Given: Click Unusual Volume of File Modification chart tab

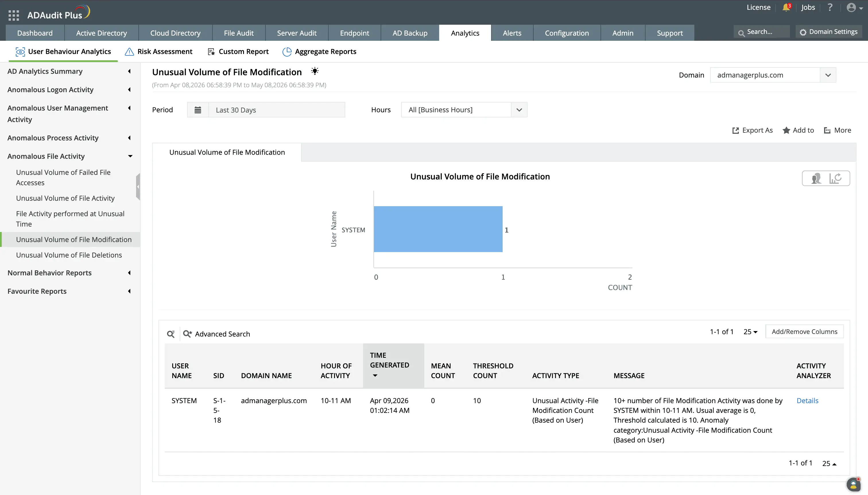Looking at the screenshot, I should coord(227,152).
